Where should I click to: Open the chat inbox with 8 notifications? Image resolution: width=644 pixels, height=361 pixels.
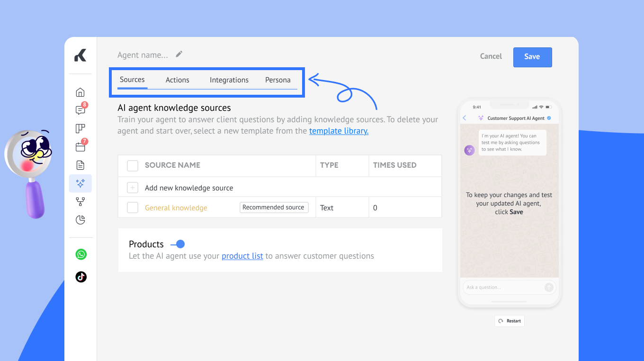[x=80, y=110]
